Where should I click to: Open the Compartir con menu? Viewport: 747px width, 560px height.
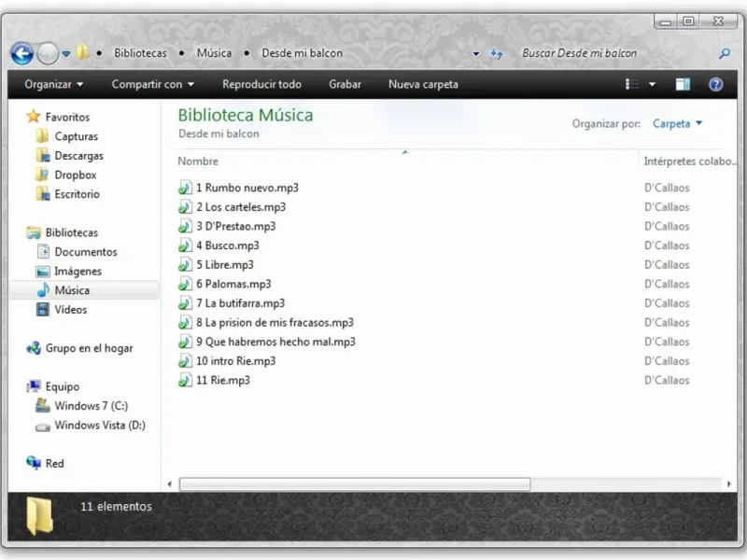click(x=152, y=84)
